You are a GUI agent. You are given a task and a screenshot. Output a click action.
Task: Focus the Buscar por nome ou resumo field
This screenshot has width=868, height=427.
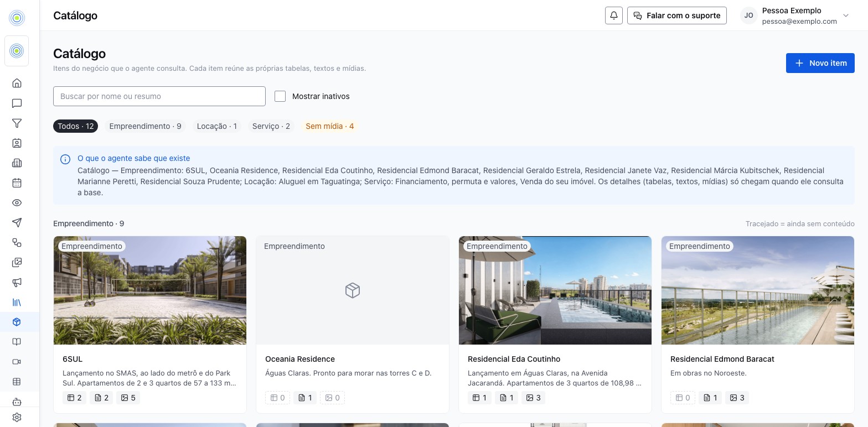pos(159,96)
